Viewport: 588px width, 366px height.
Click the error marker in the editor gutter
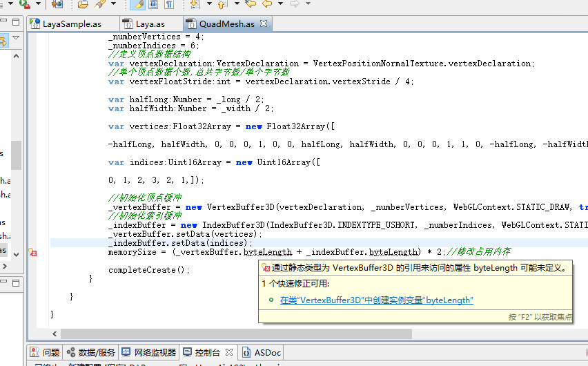[x=32, y=253]
